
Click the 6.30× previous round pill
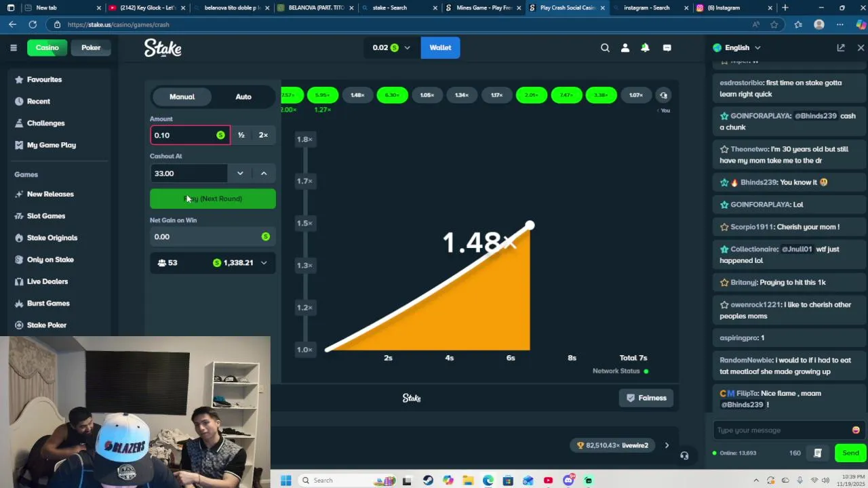point(392,96)
